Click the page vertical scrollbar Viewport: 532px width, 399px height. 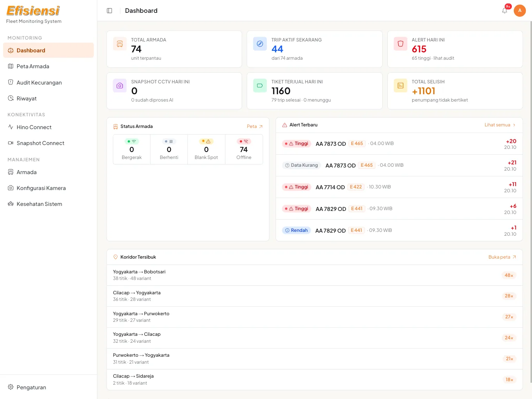click(530, 202)
